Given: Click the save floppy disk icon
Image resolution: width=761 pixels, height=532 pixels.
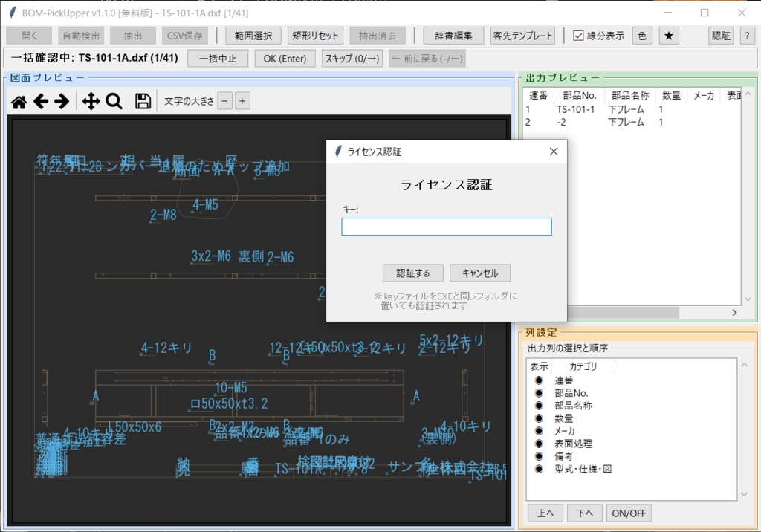Looking at the screenshot, I should (142, 102).
